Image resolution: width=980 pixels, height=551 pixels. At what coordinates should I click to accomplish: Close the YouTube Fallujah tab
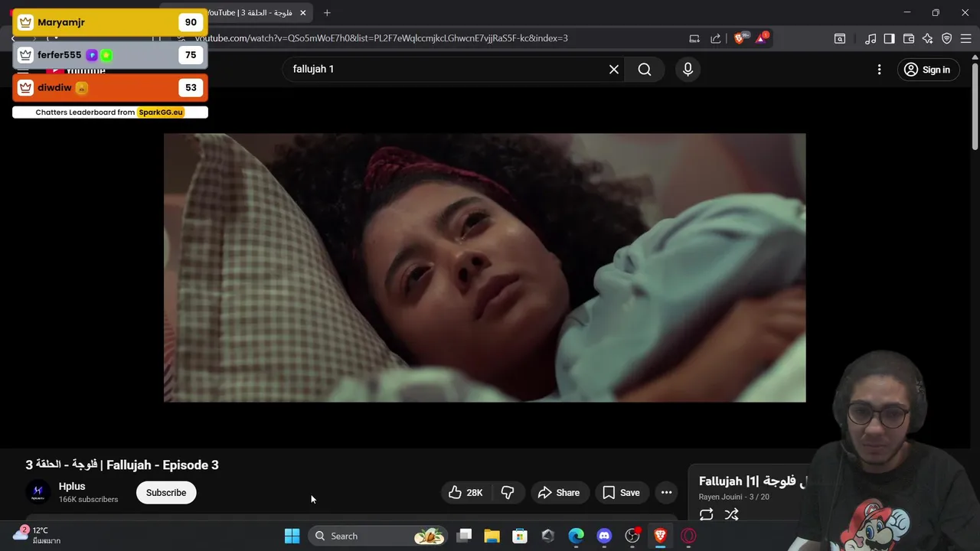pos(302,13)
